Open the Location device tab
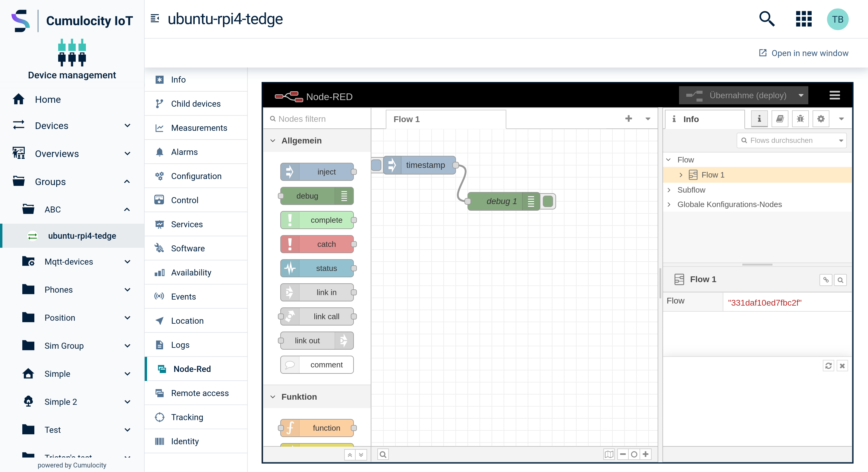The height and width of the screenshot is (472, 868). [196, 321]
